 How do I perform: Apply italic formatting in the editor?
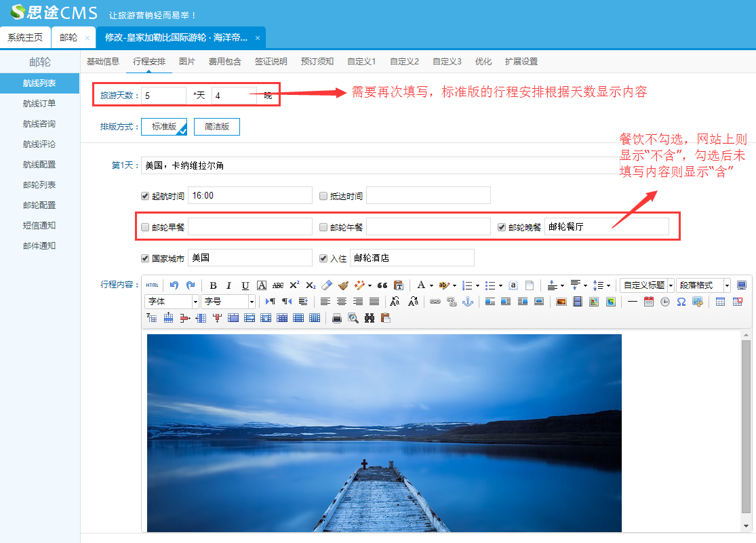pyautogui.click(x=229, y=285)
